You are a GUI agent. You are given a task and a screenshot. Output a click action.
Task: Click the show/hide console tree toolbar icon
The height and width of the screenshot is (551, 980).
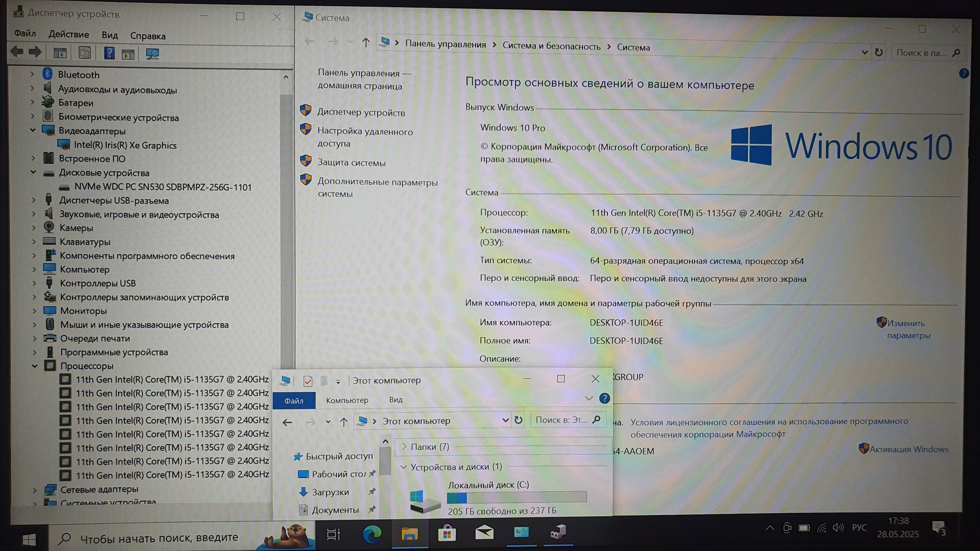60,53
